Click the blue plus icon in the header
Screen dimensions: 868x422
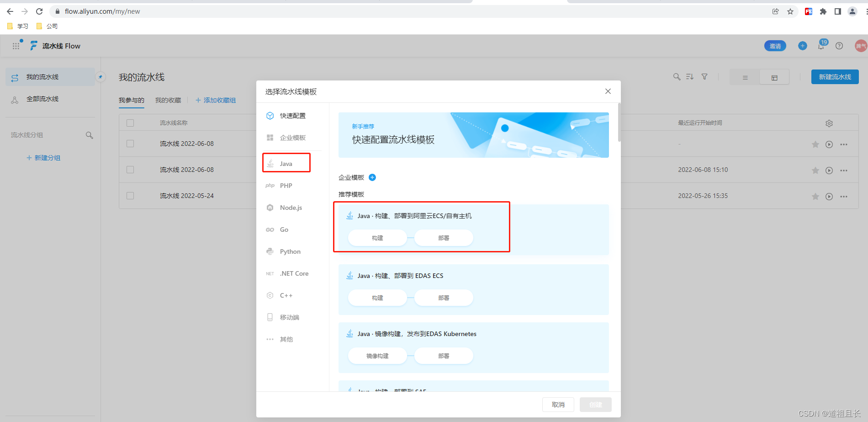(803, 46)
